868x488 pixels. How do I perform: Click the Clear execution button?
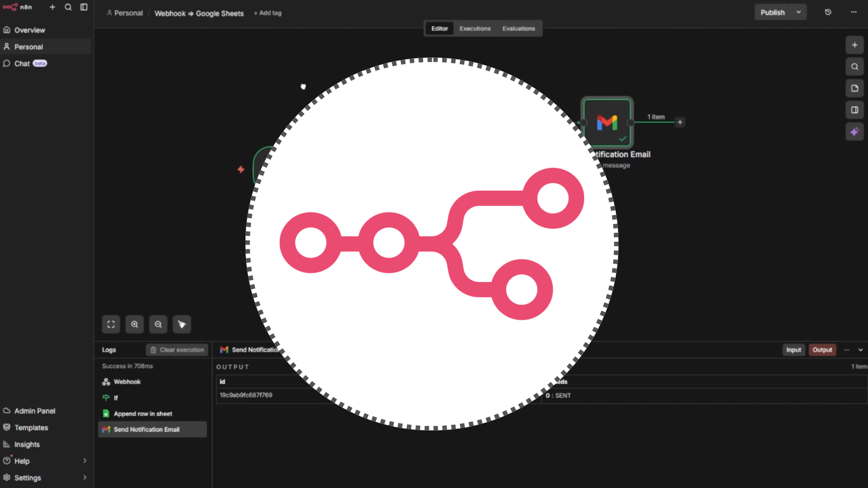coord(177,350)
